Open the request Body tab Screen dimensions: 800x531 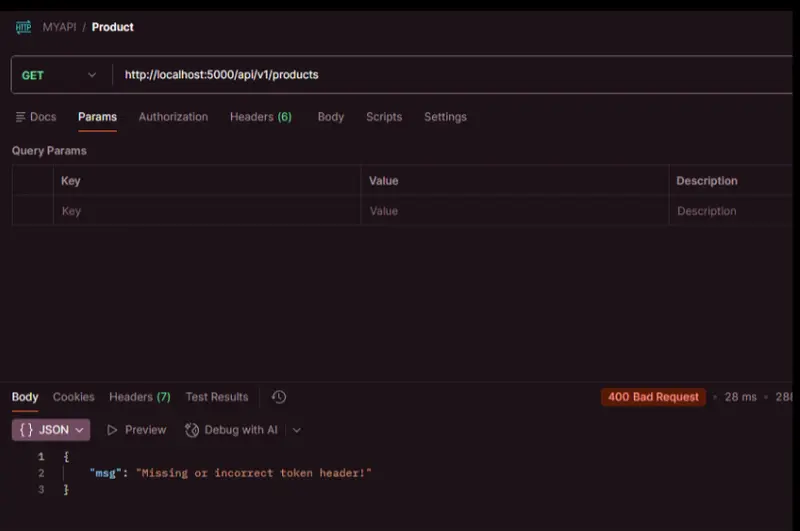(331, 117)
